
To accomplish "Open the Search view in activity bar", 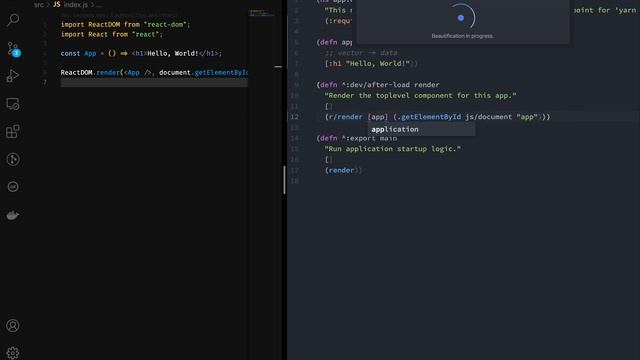I will [13, 20].
